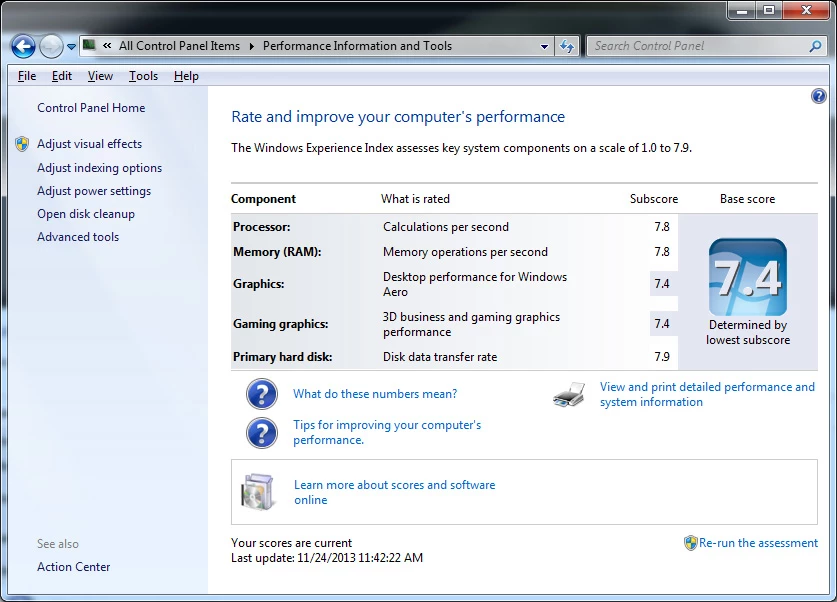The image size is (837, 602).
Task: Expand the address bar chevron before All Control Panel Items
Action: [x=107, y=46]
